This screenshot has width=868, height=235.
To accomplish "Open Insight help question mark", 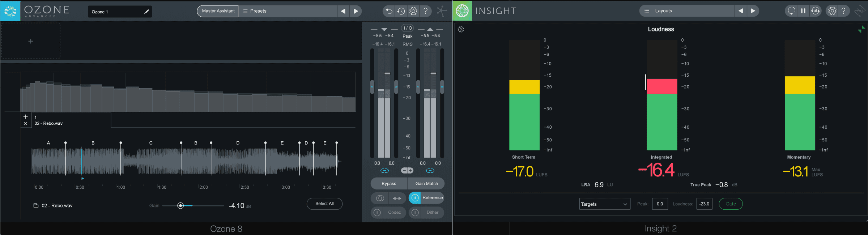I will tap(844, 11).
